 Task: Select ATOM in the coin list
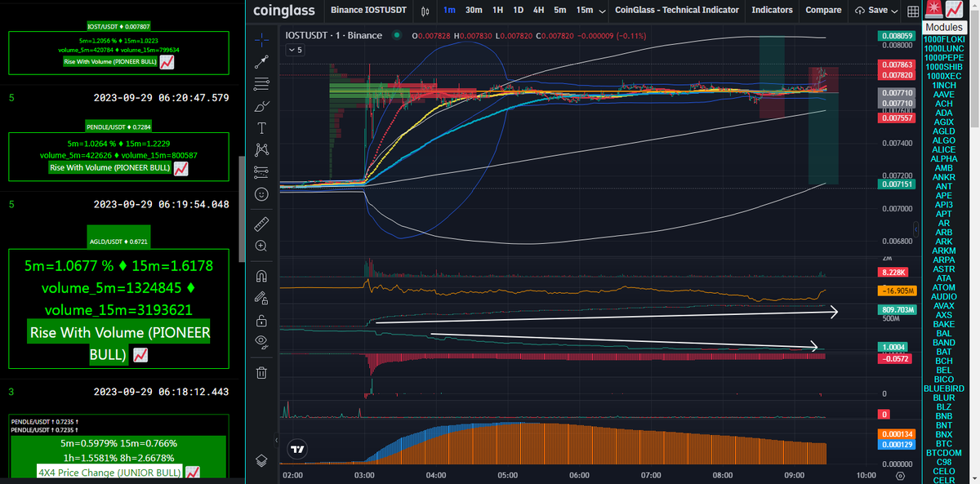point(943,288)
